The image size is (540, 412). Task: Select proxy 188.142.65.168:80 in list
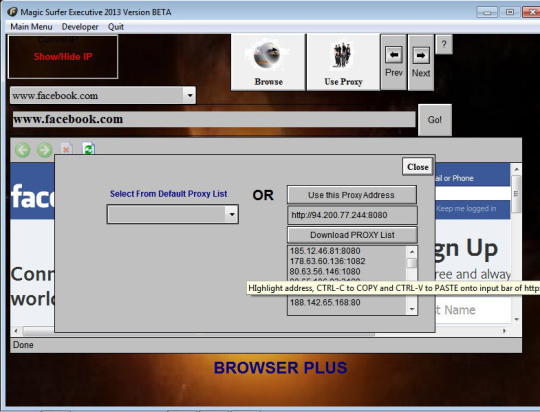325,302
